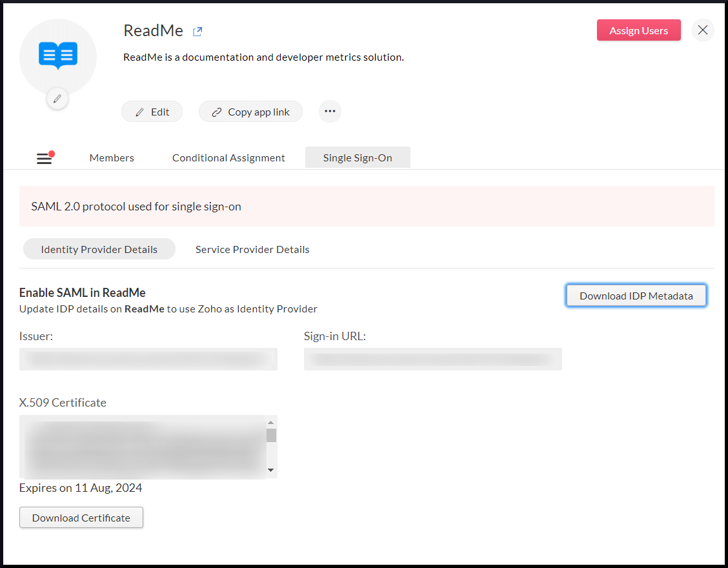Select the Single Sign-On tab
Screen dimensions: 728x568
click(358, 158)
